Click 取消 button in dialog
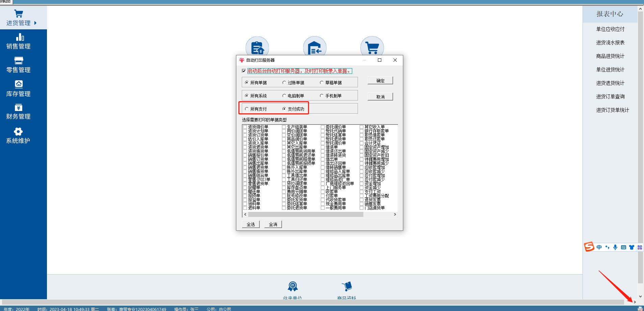 pyautogui.click(x=380, y=97)
